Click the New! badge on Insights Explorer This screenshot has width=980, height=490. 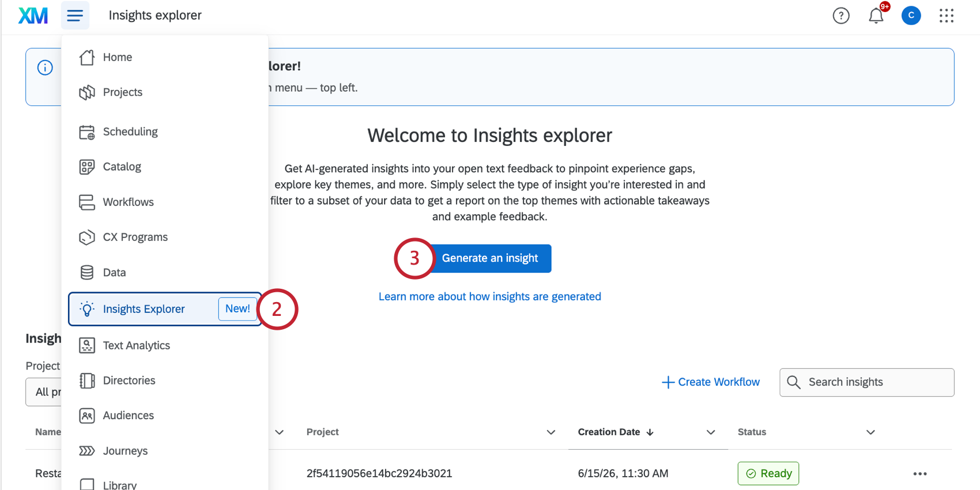point(238,309)
